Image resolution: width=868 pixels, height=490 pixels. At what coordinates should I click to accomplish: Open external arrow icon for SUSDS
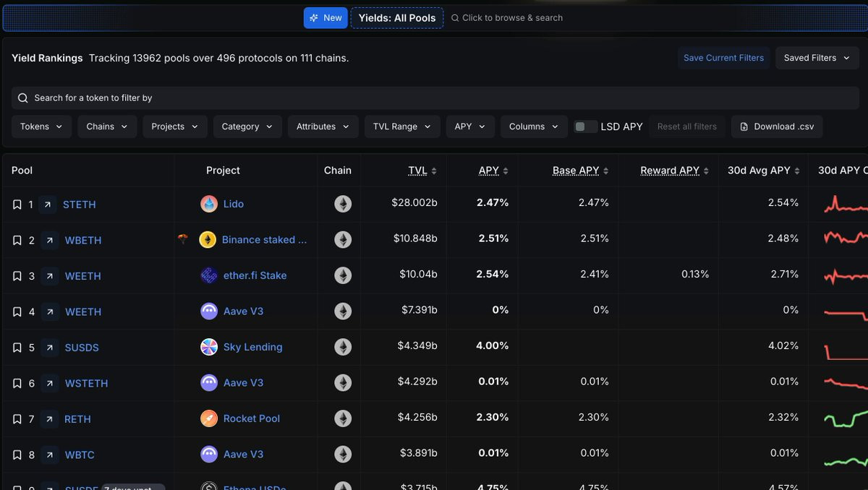[x=50, y=348]
